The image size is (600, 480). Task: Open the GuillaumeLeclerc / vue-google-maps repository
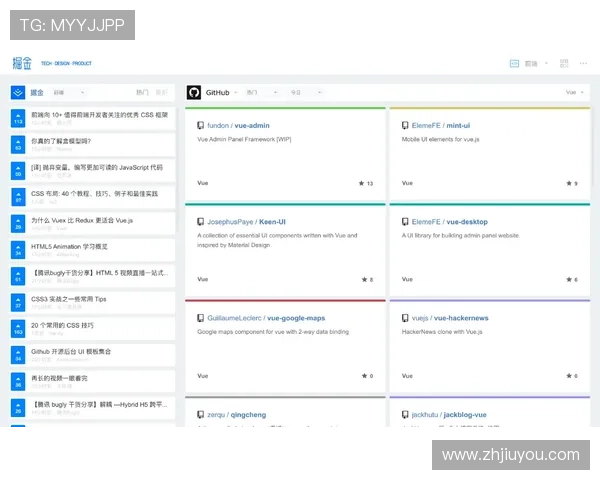[266, 318]
